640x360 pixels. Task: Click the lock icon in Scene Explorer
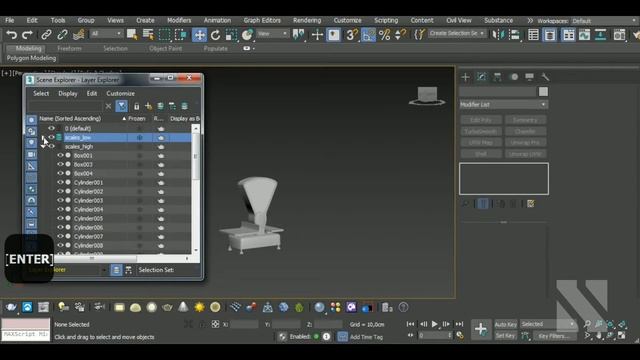136,107
